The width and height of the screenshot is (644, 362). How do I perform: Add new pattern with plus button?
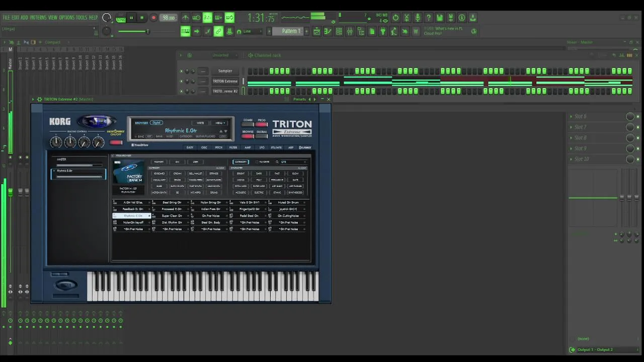click(x=307, y=31)
